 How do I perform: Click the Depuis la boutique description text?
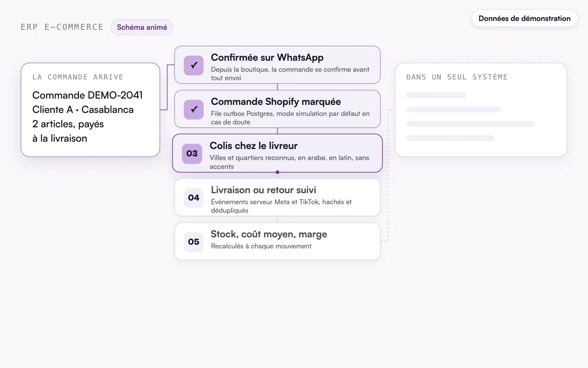point(290,74)
